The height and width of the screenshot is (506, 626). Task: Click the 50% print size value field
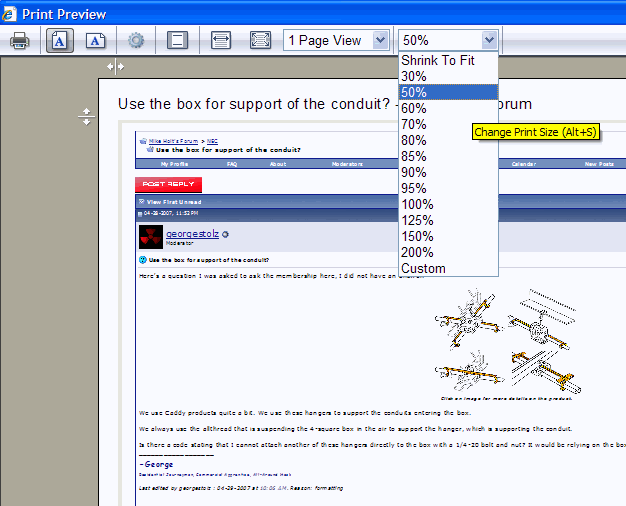click(440, 40)
